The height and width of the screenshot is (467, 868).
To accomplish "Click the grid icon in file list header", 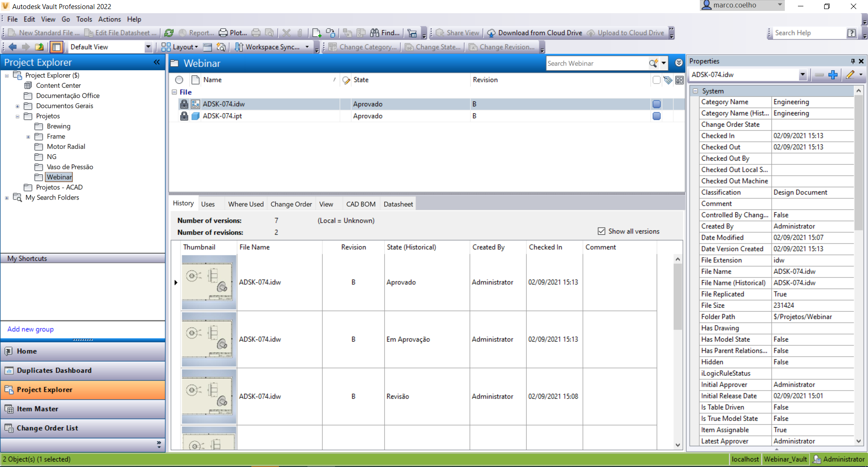I will click(x=679, y=80).
